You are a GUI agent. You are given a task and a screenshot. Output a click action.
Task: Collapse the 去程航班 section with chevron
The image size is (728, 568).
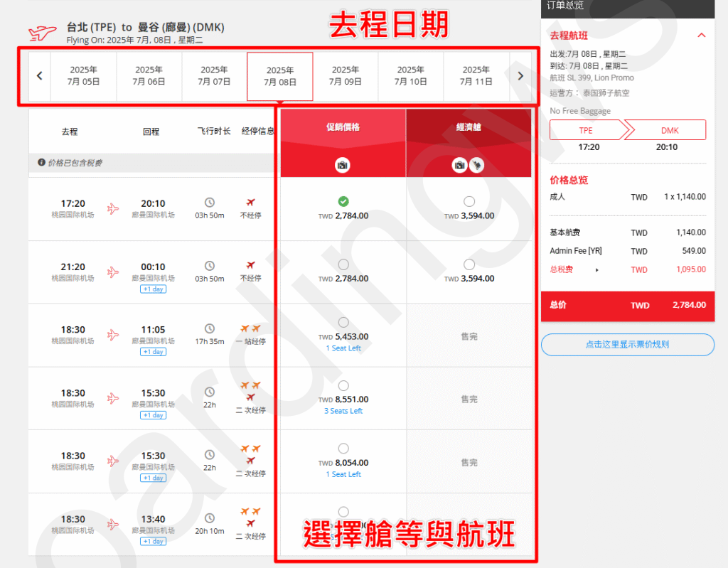pos(702,36)
